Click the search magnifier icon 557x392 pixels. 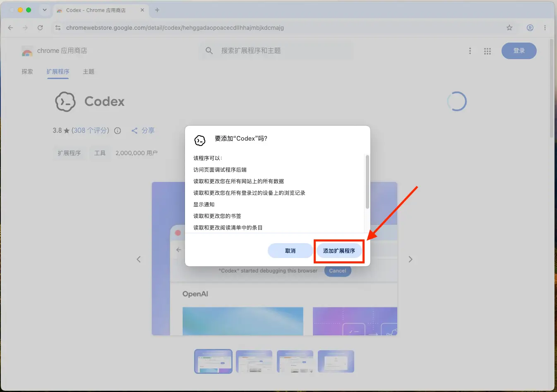click(209, 50)
